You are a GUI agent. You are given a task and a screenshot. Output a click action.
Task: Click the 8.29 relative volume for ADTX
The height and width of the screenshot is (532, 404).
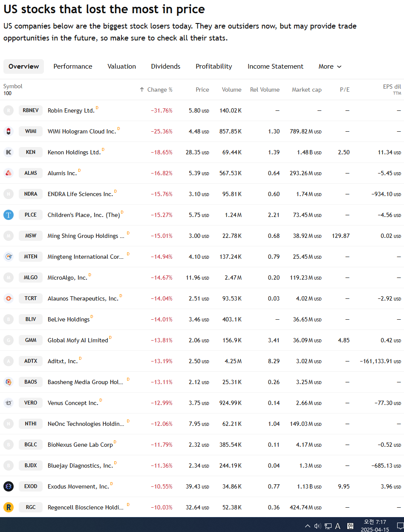[x=274, y=361]
